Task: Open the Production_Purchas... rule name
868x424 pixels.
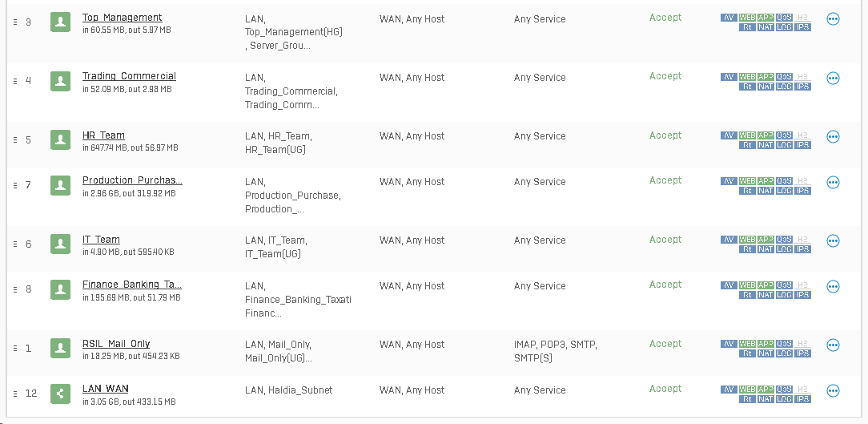Action: (x=132, y=180)
